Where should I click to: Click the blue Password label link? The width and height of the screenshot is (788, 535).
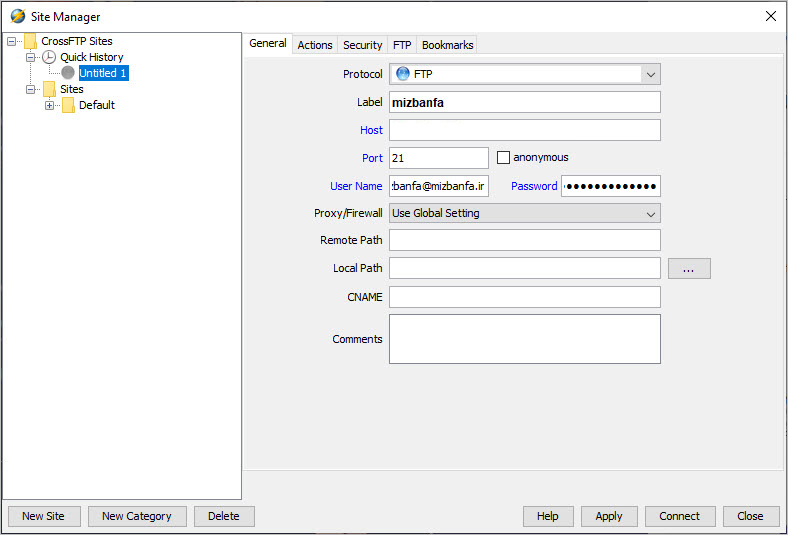tap(534, 186)
